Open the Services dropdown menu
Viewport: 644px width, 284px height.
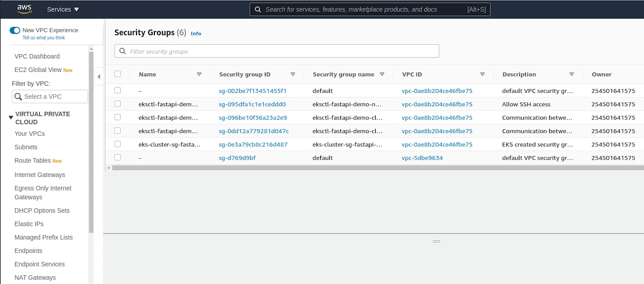click(63, 10)
